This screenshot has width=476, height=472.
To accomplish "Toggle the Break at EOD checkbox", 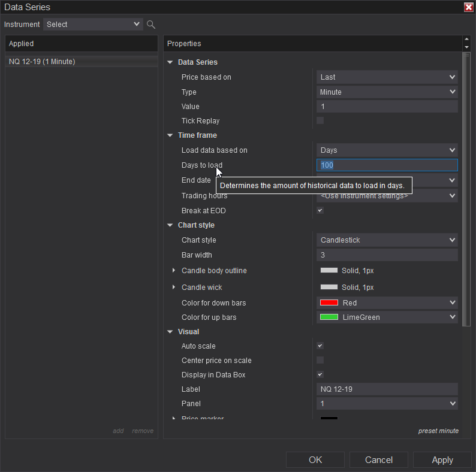I will point(320,211).
